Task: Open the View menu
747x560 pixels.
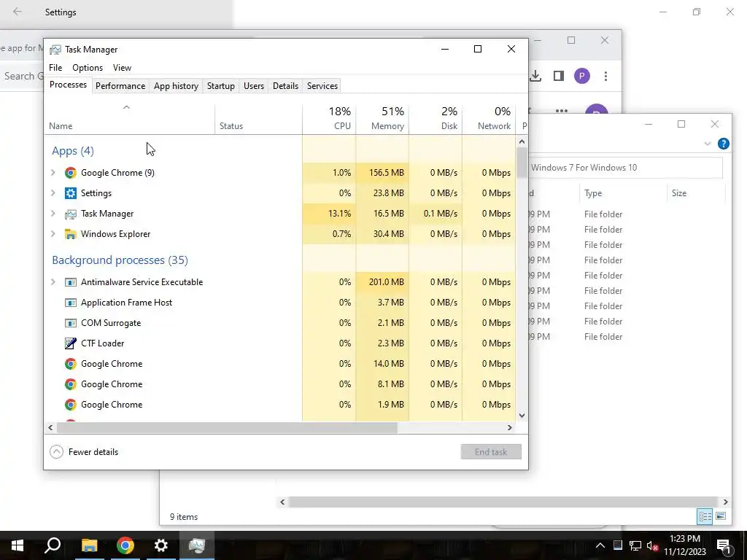Action: [122, 68]
